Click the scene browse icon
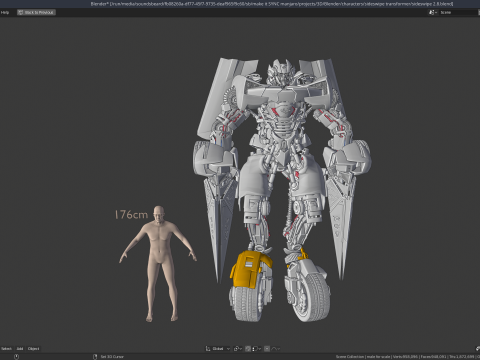Viewport: 480px width, 360px height. (x=433, y=12)
